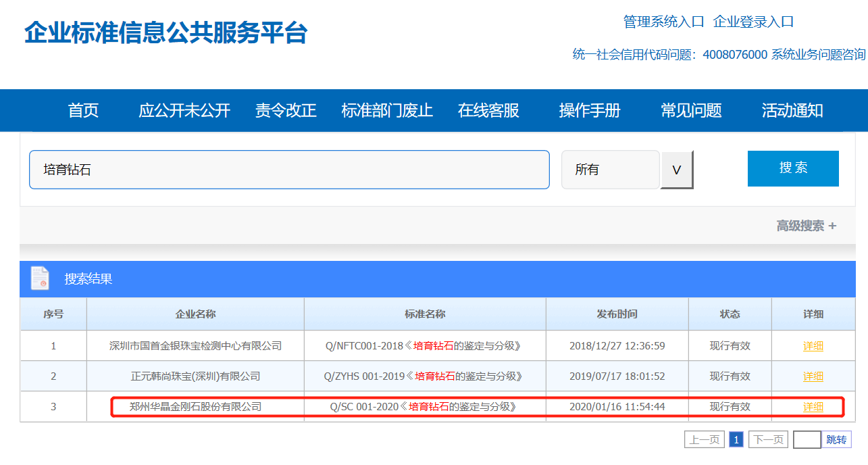Click the 系统业务问题咨询 link
The width and height of the screenshot is (868, 465).
coord(818,55)
